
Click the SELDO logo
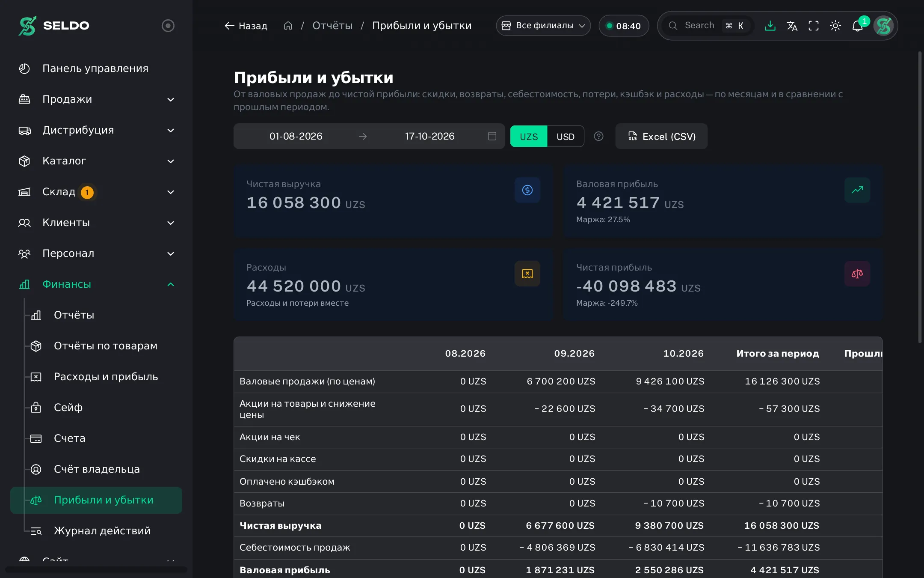click(54, 26)
